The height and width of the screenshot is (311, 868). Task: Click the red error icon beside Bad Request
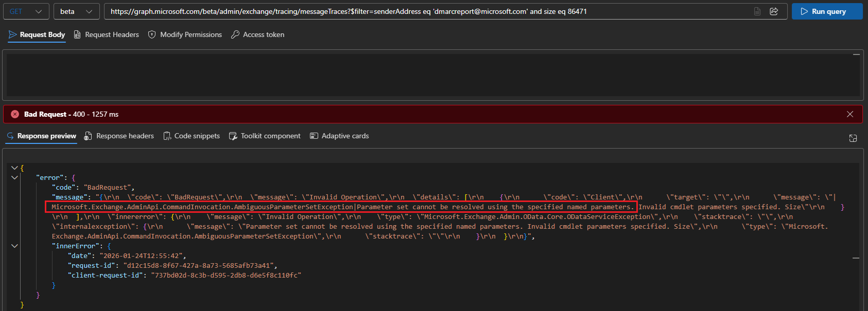(x=15, y=114)
